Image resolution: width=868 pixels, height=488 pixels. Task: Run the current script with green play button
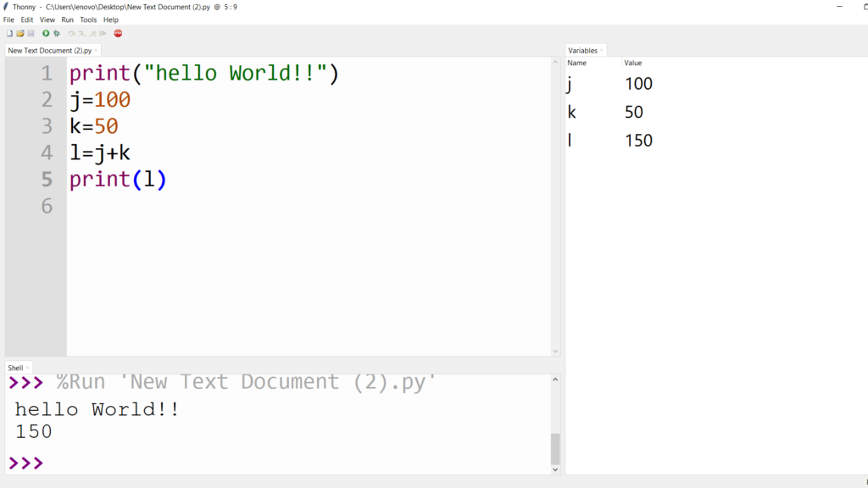46,33
